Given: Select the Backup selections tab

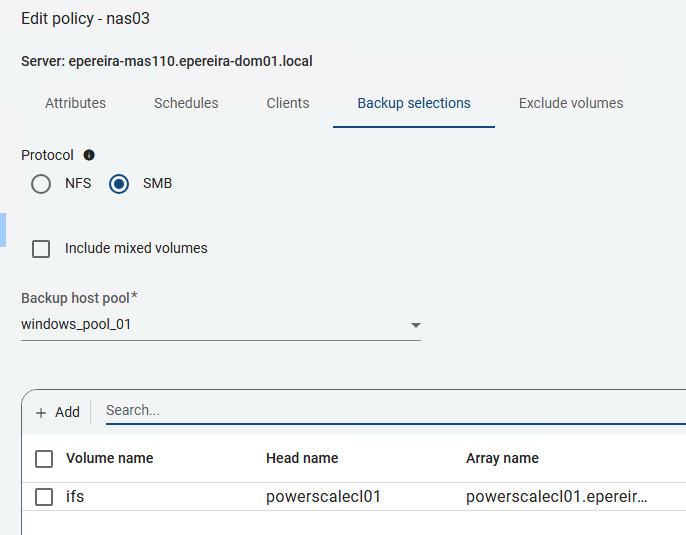Looking at the screenshot, I should (414, 103).
